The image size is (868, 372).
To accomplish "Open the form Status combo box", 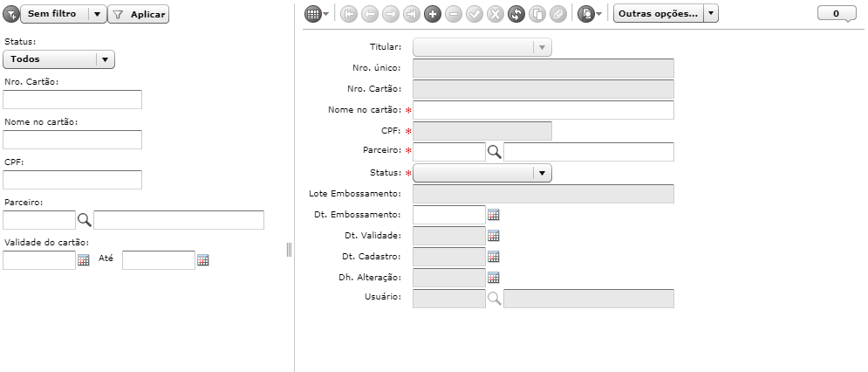I will pos(482,173).
